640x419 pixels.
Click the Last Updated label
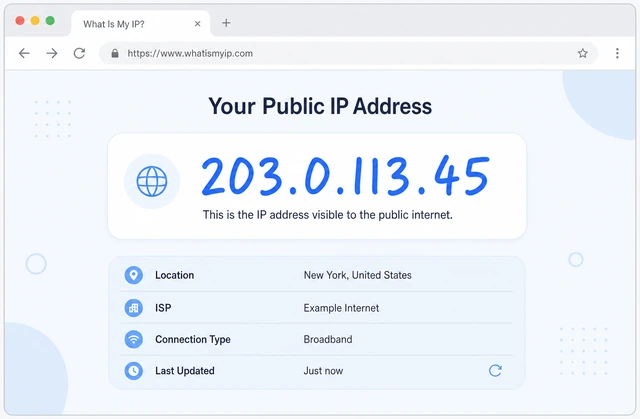pos(184,371)
